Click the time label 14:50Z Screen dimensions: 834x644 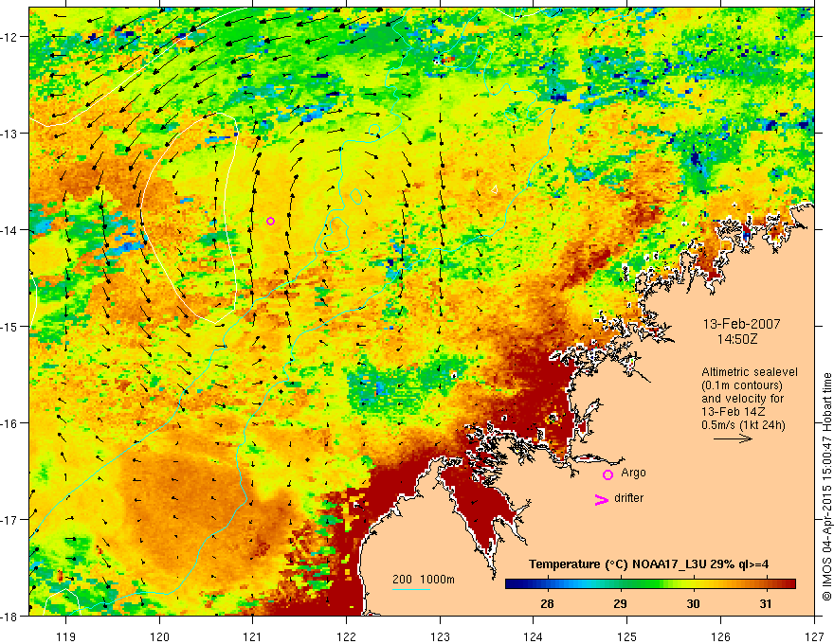click(x=737, y=339)
